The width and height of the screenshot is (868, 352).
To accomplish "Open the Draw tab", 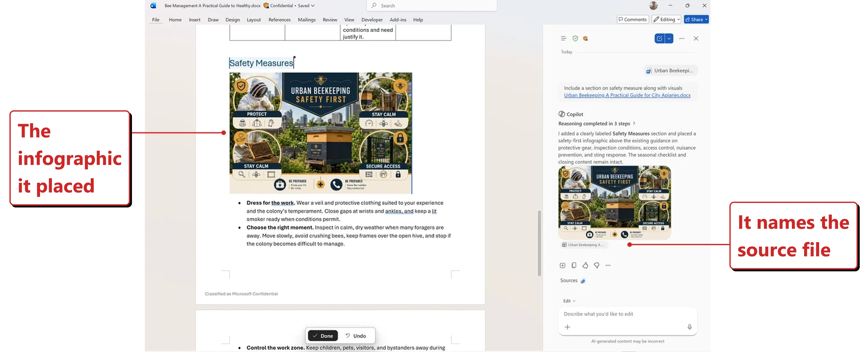I will pos(213,20).
